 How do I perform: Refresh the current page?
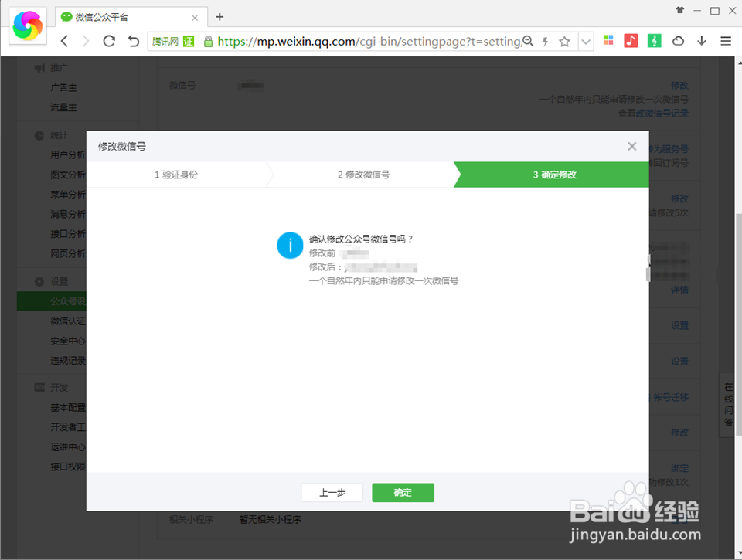click(108, 40)
